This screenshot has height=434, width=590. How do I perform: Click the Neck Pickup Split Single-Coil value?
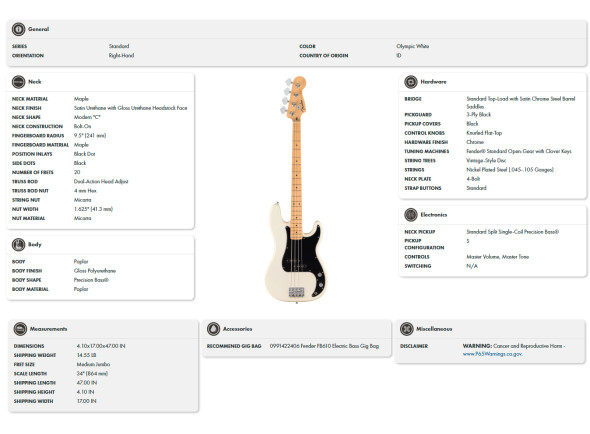[512, 232]
